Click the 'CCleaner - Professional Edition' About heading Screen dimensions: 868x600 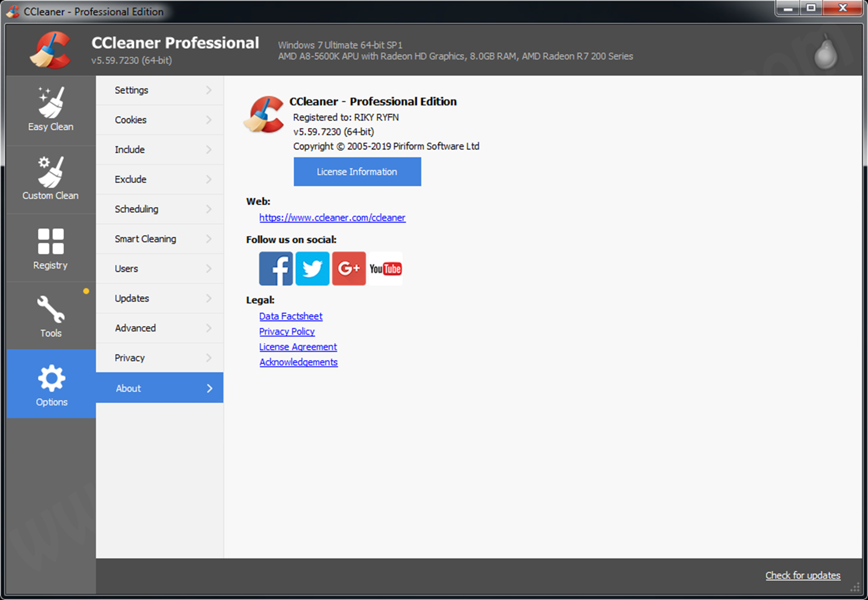(x=373, y=102)
